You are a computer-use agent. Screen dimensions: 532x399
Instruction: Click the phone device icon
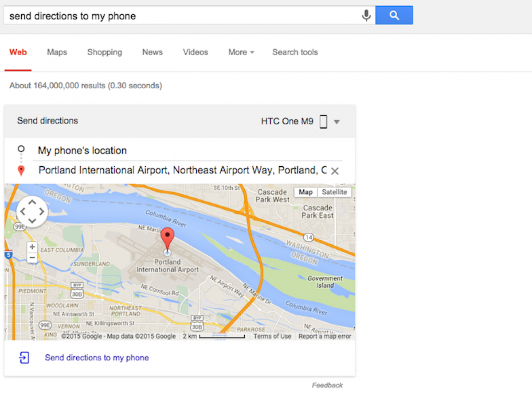(324, 121)
